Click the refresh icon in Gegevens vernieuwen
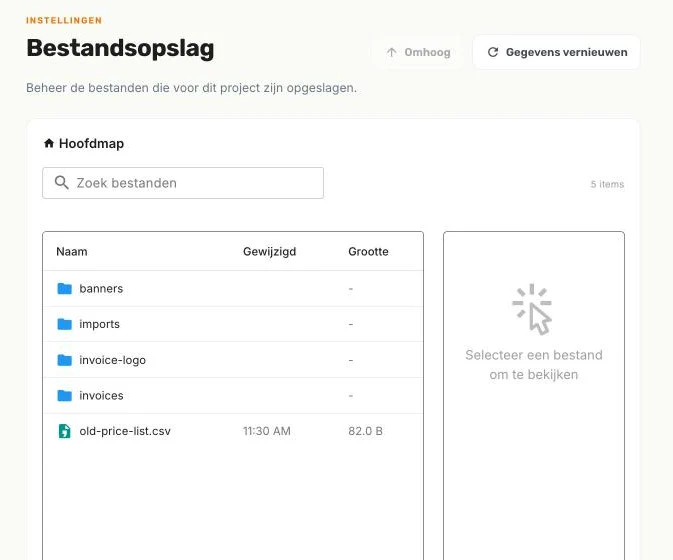 click(x=493, y=52)
